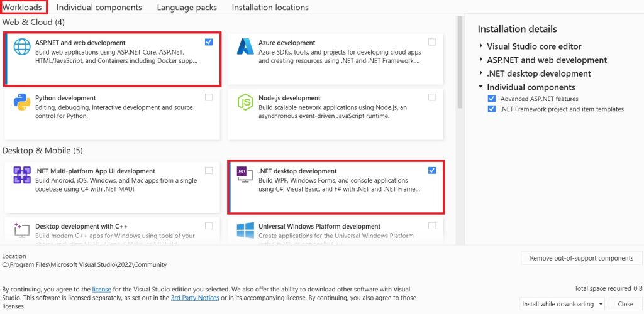Uncheck .NET desktop development workload
Image resolution: width=644 pixels, height=314 pixels.
point(432,170)
